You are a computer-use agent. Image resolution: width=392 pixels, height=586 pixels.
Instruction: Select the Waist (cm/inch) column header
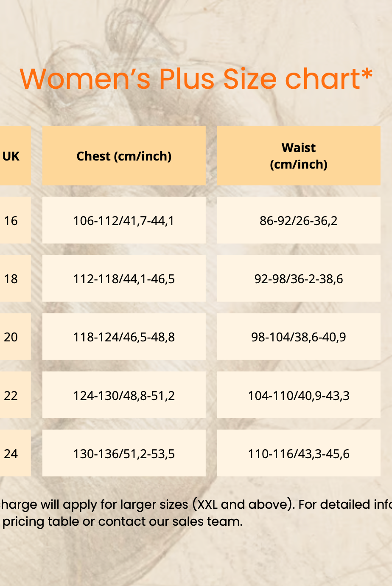[299, 155]
